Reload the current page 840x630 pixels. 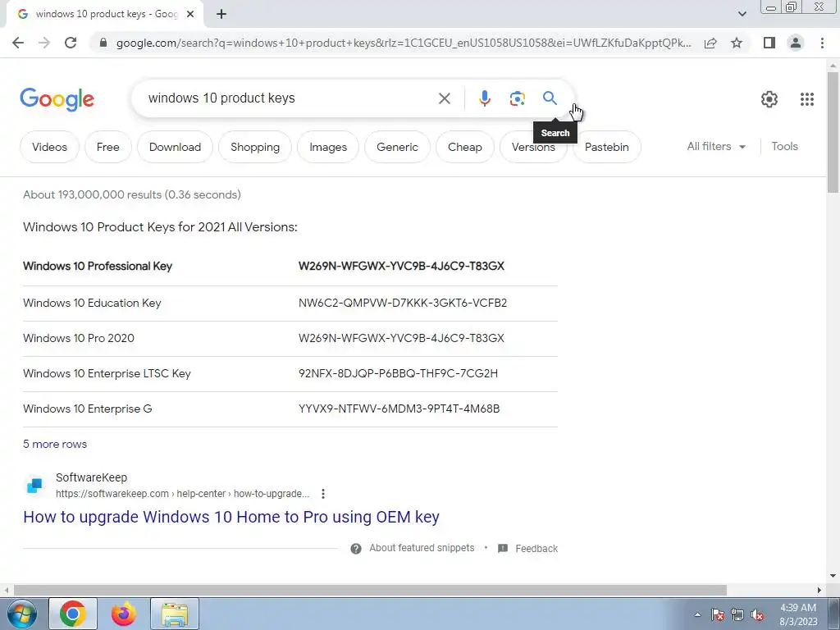71,43
